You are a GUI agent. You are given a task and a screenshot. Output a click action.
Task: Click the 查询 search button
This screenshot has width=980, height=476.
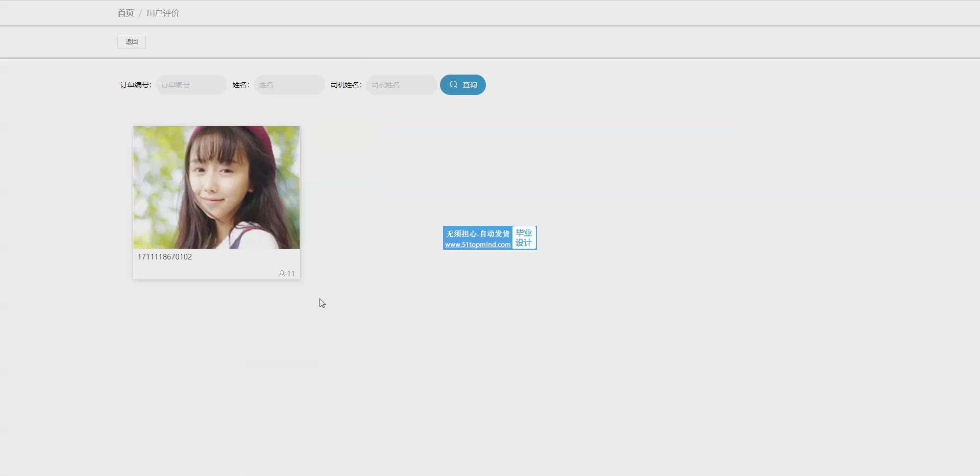click(x=463, y=85)
